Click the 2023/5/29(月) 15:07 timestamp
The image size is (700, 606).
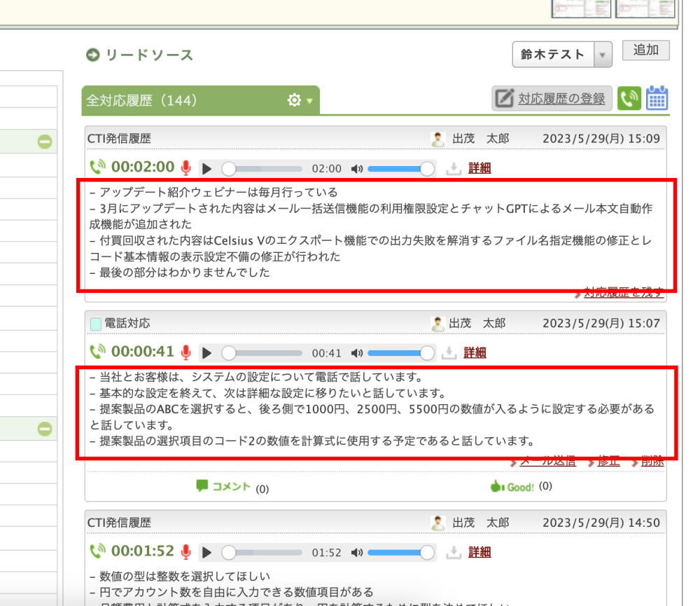click(601, 323)
